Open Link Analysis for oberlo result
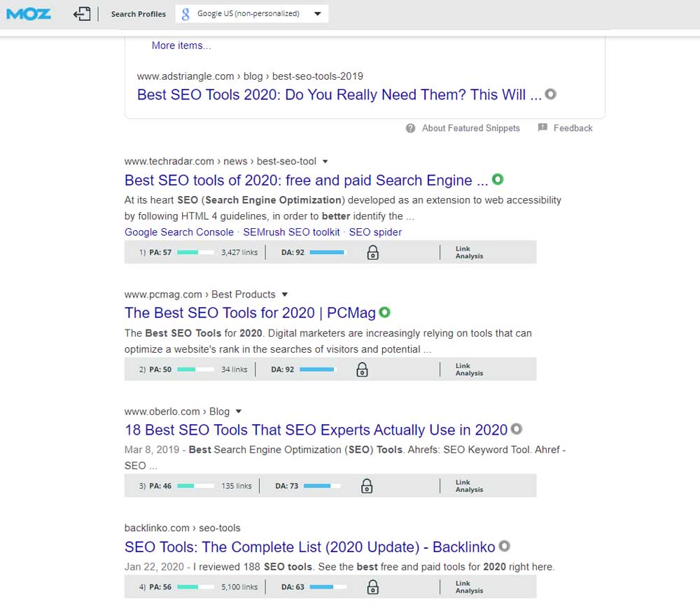Viewport: 700px width, 611px height. click(469, 486)
